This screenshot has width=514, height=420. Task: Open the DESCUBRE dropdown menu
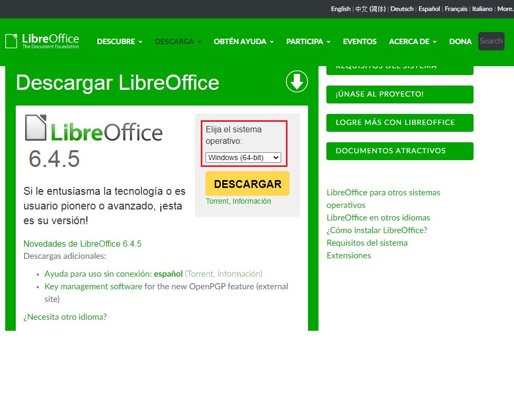pyautogui.click(x=120, y=41)
